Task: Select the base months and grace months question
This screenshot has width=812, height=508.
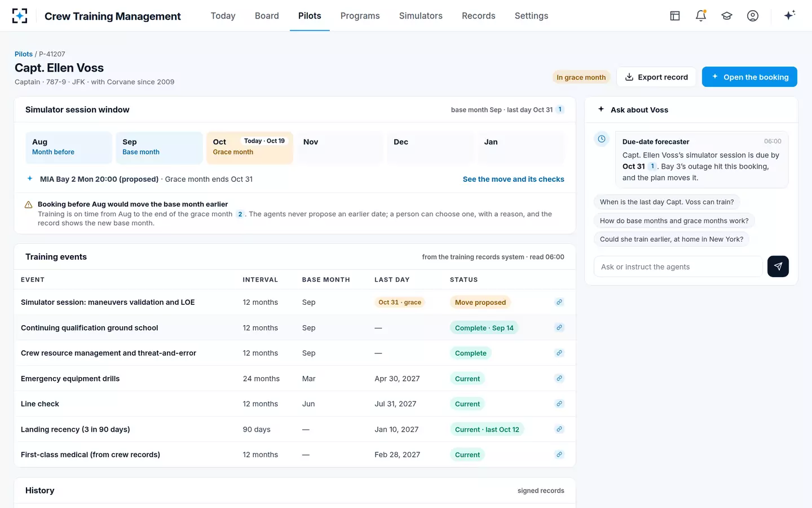Action: tap(674, 221)
